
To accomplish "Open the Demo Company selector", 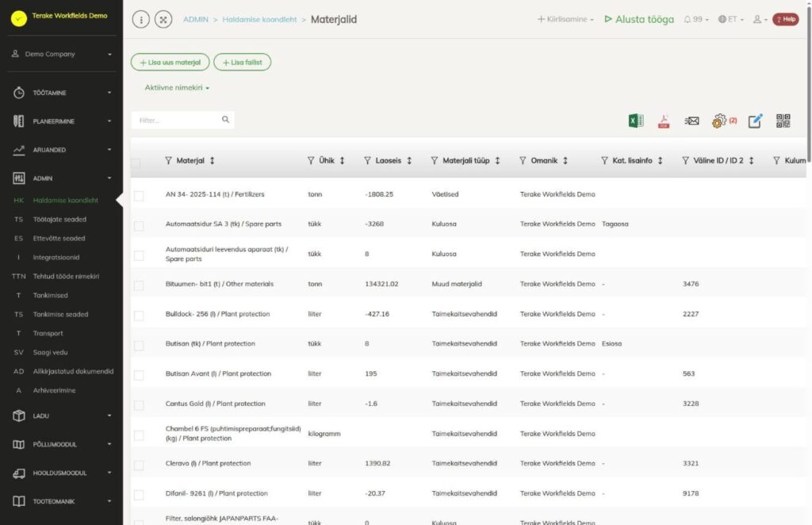I will 62,54.
